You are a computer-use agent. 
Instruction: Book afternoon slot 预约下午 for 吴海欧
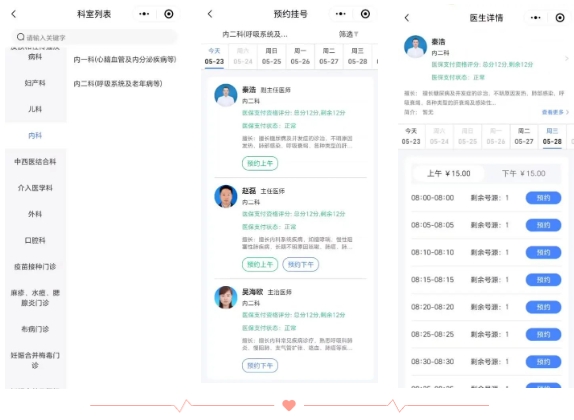(260, 365)
